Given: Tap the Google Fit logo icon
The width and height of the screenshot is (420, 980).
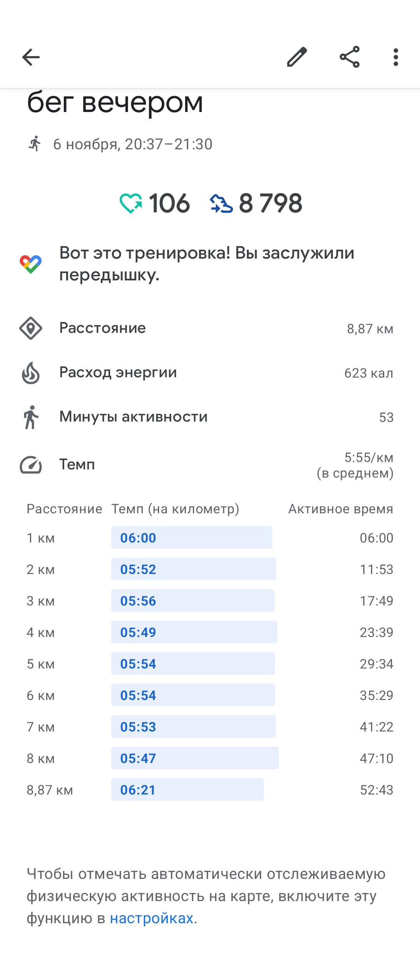Looking at the screenshot, I should 31,264.
